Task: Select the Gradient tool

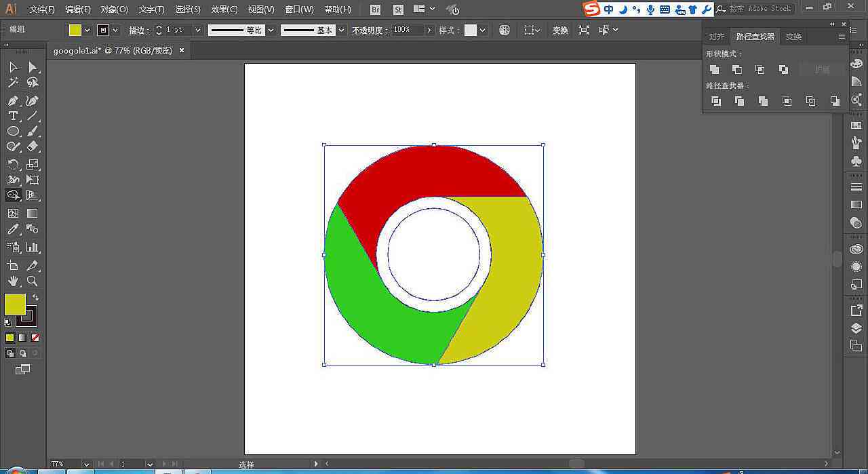Action: (x=33, y=213)
